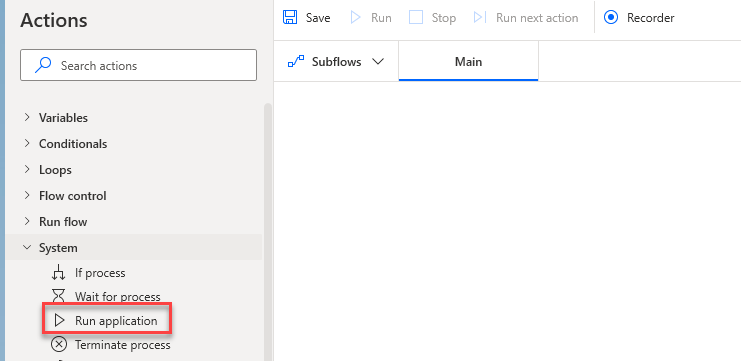Screen dimensions: 741x361
Task: Click the Recorder label
Action: (x=650, y=18)
